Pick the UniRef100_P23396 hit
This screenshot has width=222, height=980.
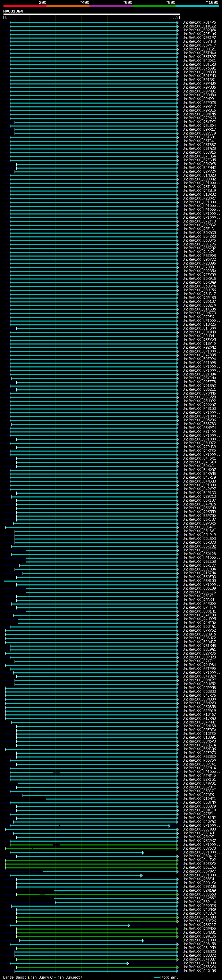coord(199,263)
